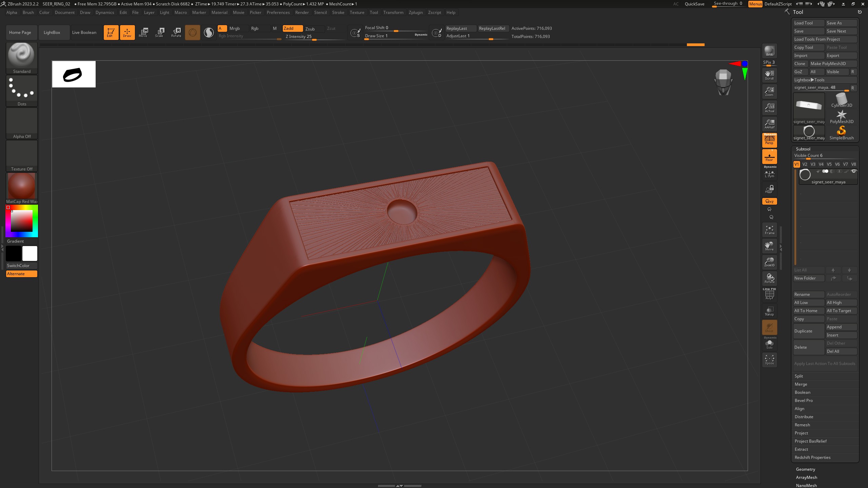The height and width of the screenshot is (488, 868).
Task: Open the Zplugin menu
Action: (x=415, y=13)
